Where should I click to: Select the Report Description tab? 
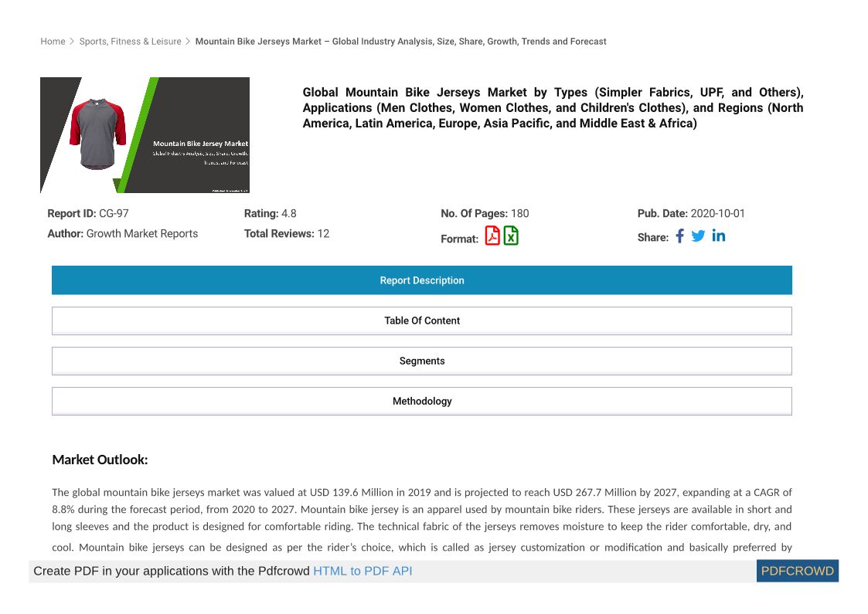[421, 280]
